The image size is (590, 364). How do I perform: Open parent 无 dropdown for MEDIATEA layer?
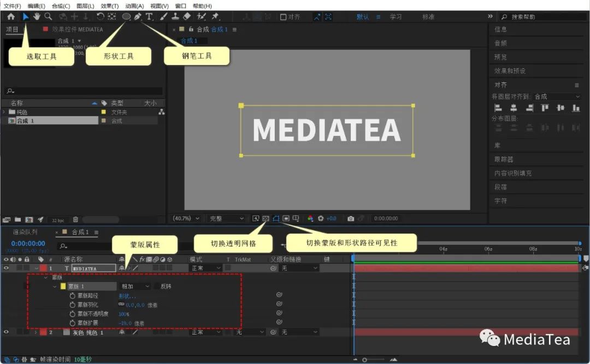tap(299, 268)
